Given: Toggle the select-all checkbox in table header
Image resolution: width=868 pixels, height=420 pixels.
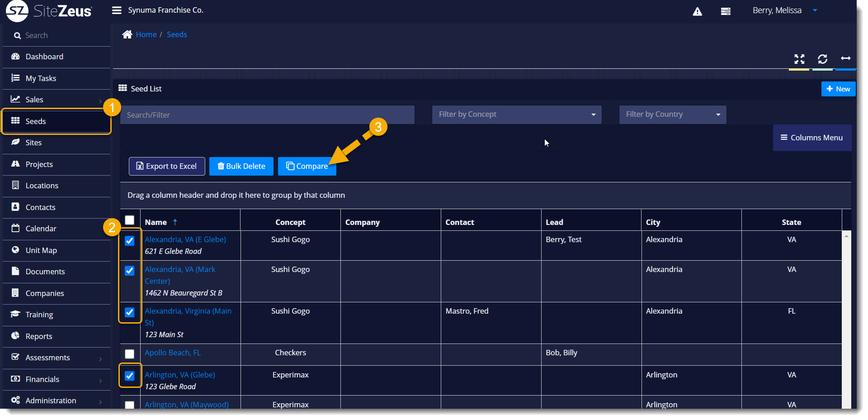Looking at the screenshot, I should [130, 220].
